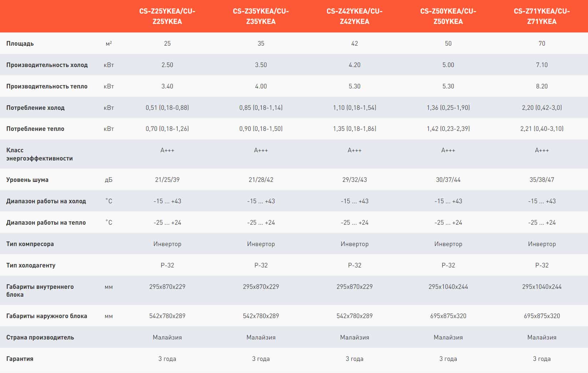Select the CS-Z35YKEA/CU-Z35YKEA column header

(x=261, y=16)
